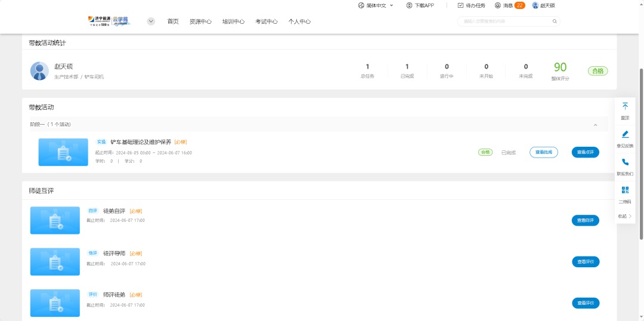The image size is (644, 321).
Task: Click the 置顶 back-to-top arrow icon
Action: point(625,106)
